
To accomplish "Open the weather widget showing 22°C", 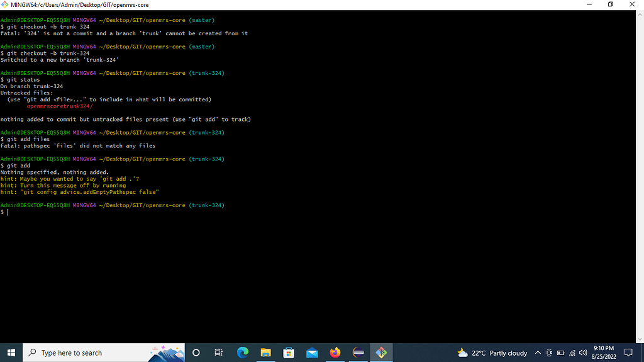I will coord(493,353).
